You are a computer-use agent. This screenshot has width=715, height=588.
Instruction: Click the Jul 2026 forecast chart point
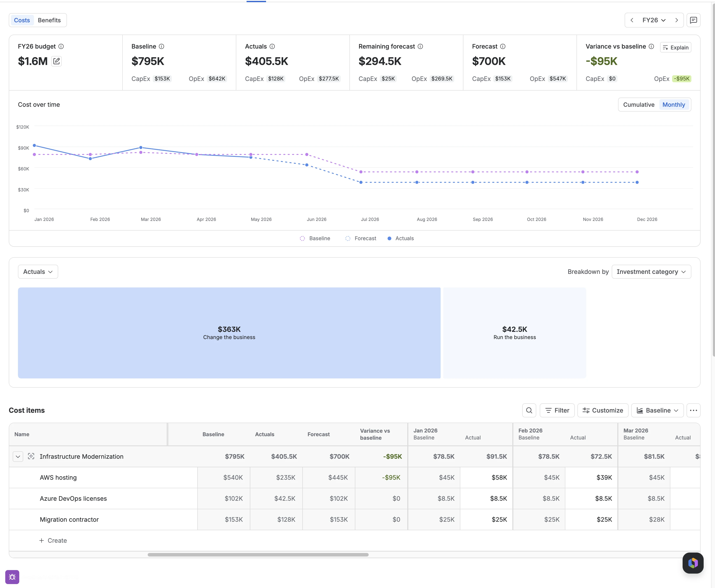point(361,183)
